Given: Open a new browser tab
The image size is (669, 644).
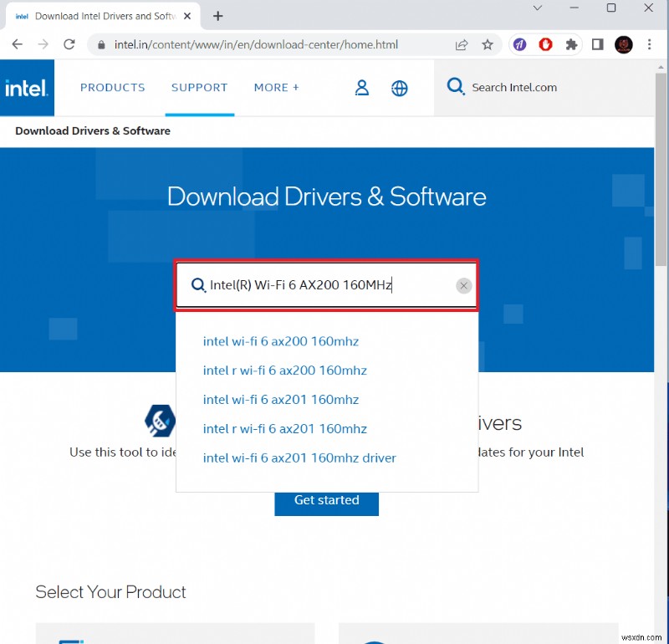Looking at the screenshot, I should pos(218,16).
